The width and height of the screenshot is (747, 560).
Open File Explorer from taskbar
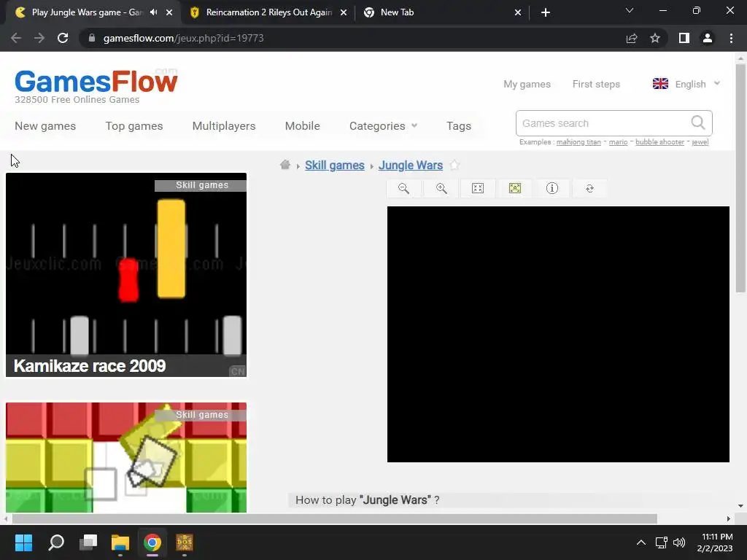tap(120, 542)
